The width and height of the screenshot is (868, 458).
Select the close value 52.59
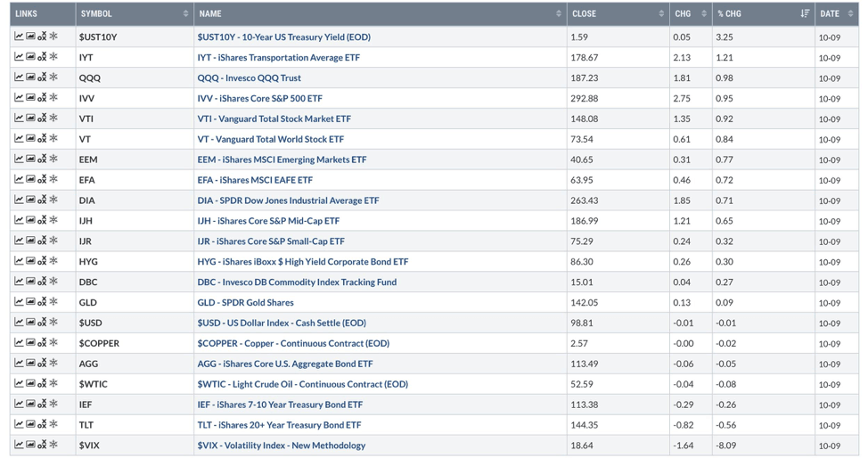(x=582, y=384)
